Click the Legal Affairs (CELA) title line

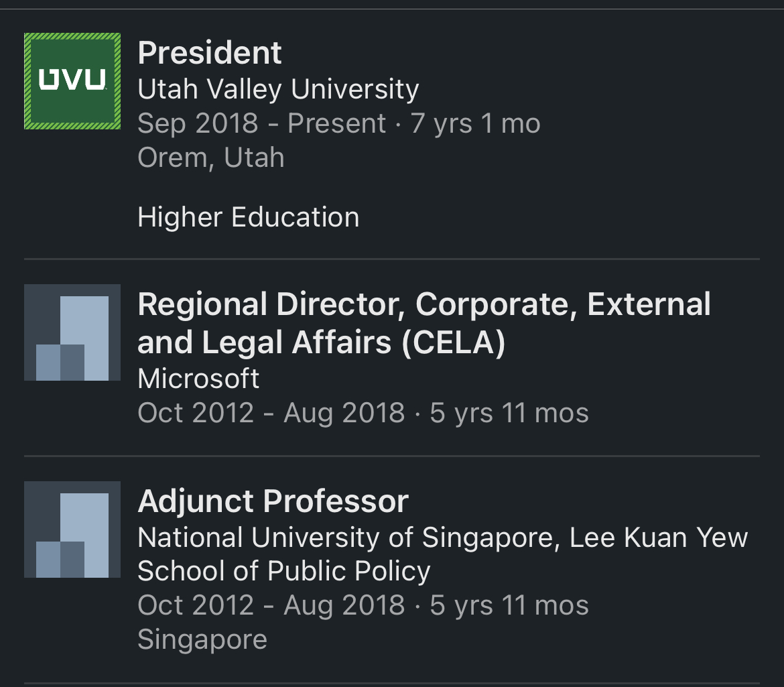tap(321, 343)
